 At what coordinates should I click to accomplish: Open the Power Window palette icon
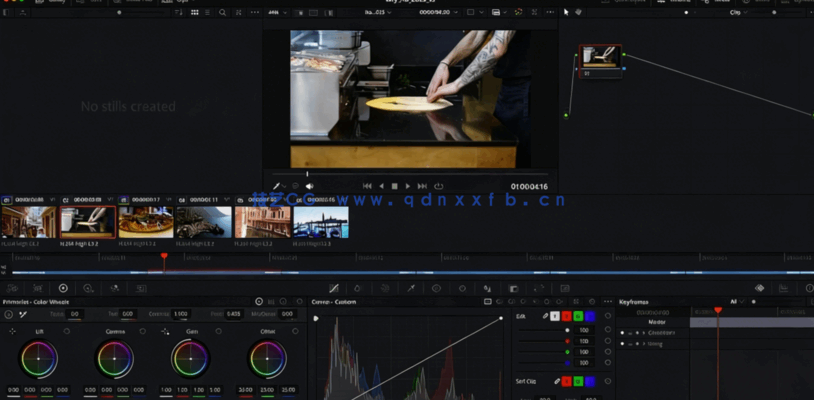pos(436,288)
